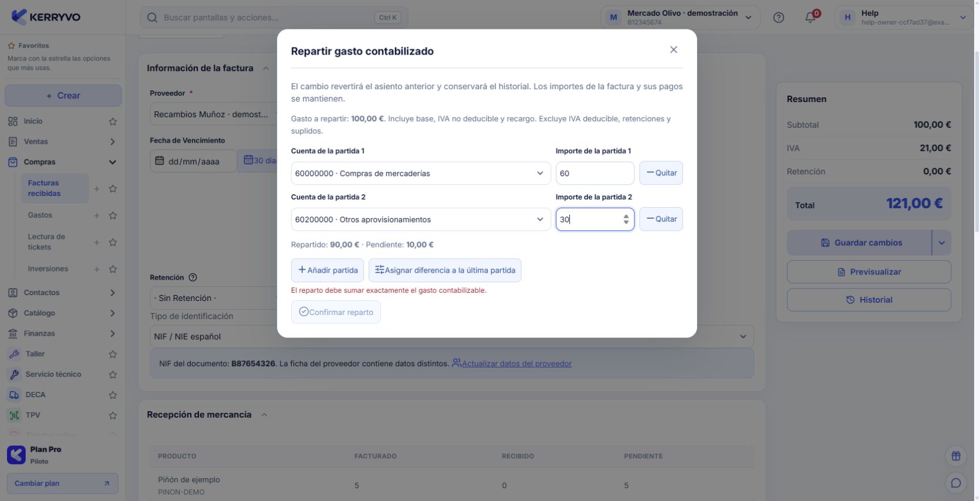Open the Cuenta de la partida 1 dropdown
The height and width of the screenshot is (501, 980).
pyautogui.click(x=421, y=173)
